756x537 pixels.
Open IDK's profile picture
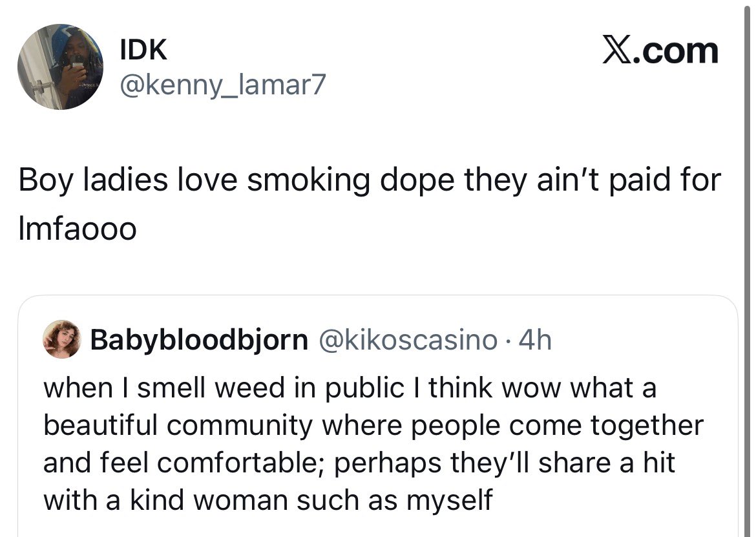tap(60, 67)
